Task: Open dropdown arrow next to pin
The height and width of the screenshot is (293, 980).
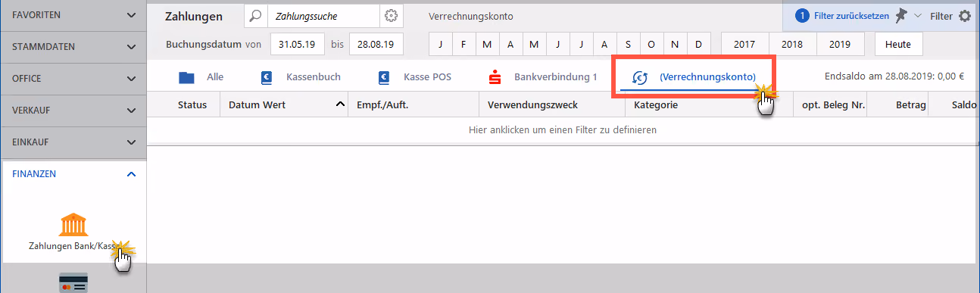Action: tap(918, 15)
